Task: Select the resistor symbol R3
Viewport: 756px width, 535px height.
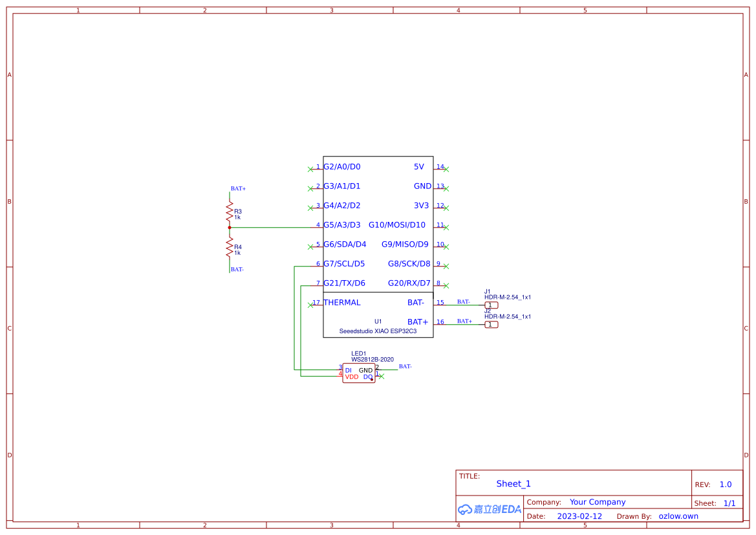Action: tap(230, 212)
